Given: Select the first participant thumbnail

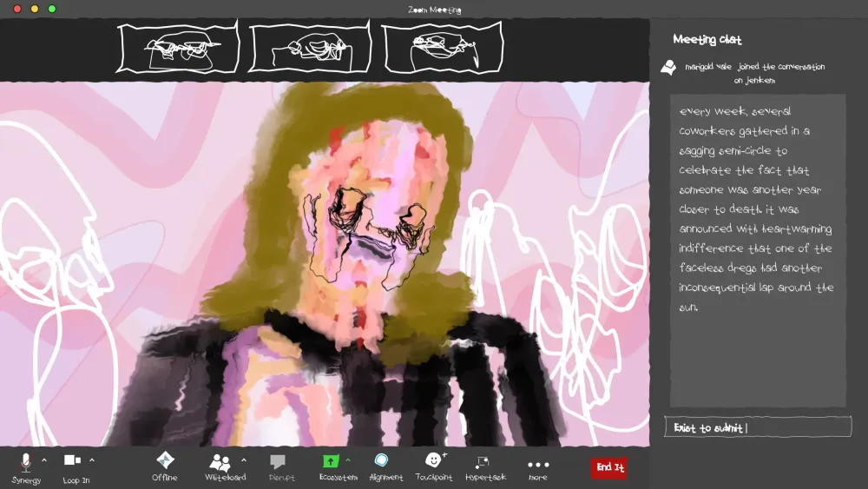Looking at the screenshot, I should [x=177, y=47].
